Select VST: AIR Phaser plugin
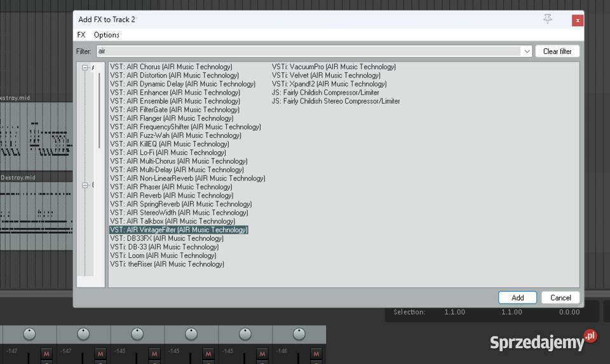The height and width of the screenshot is (364, 610). coord(171,186)
